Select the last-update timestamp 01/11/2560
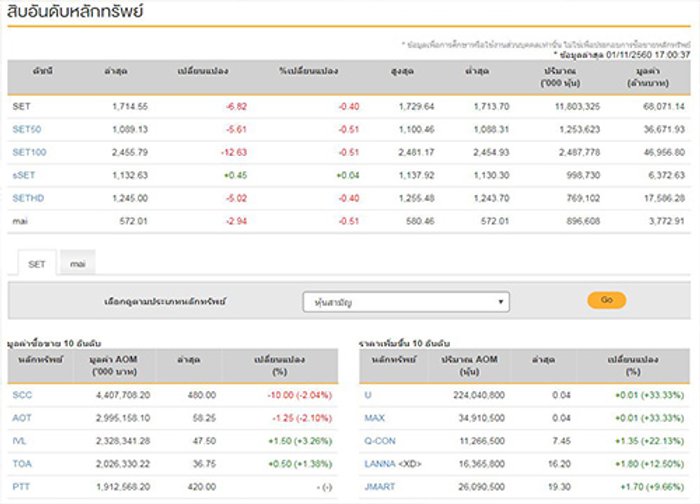The width and height of the screenshot is (700, 504). (629, 55)
